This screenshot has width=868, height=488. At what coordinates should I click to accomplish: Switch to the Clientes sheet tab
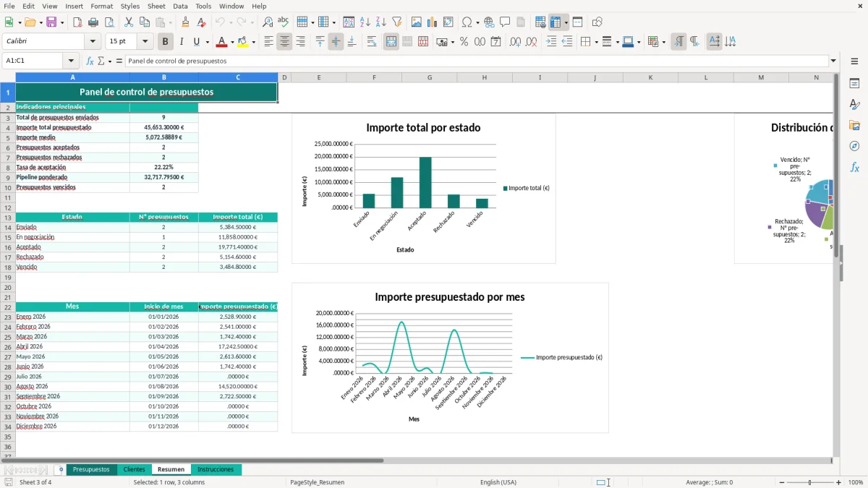pyautogui.click(x=134, y=469)
